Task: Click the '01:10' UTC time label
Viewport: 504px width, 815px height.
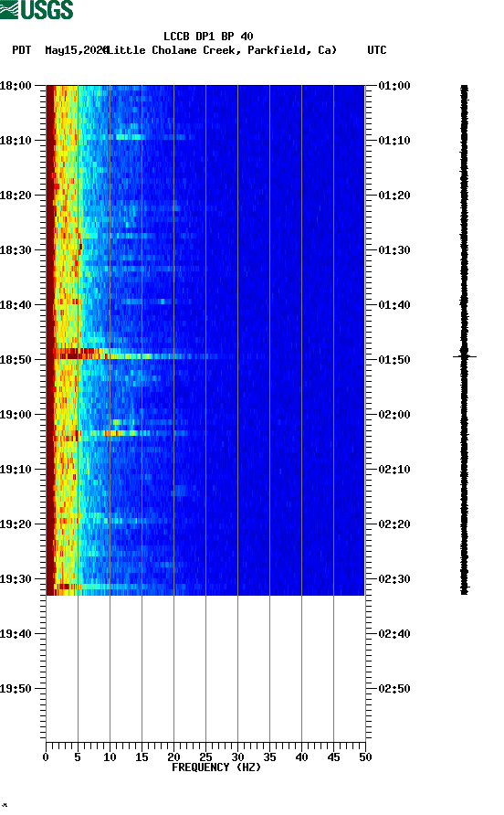Action: pyautogui.click(x=394, y=141)
